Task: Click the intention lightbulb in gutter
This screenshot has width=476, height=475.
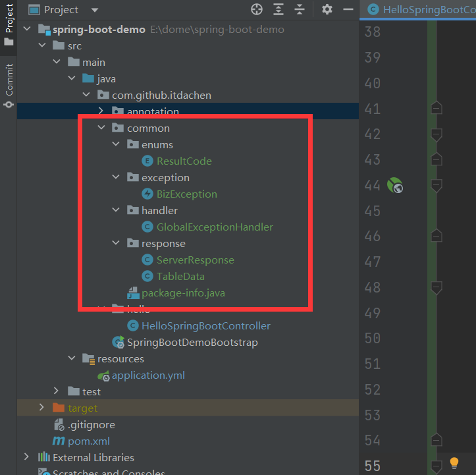Action: click(454, 463)
